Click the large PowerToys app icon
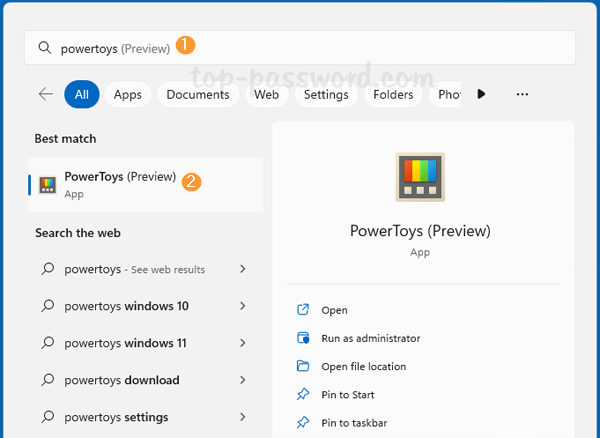This screenshot has width=600, height=438. pyautogui.click(x=420, y=178)
